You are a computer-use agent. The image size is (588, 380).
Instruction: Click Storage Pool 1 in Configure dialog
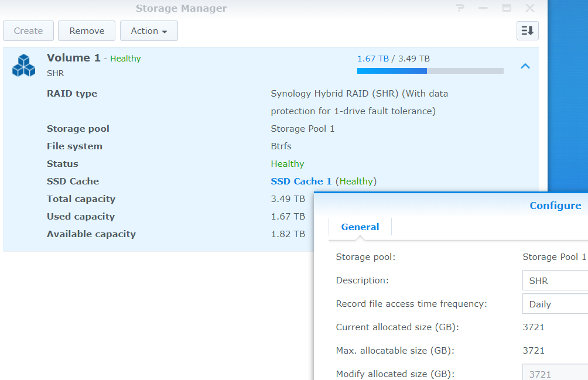[x=554, y=256]
